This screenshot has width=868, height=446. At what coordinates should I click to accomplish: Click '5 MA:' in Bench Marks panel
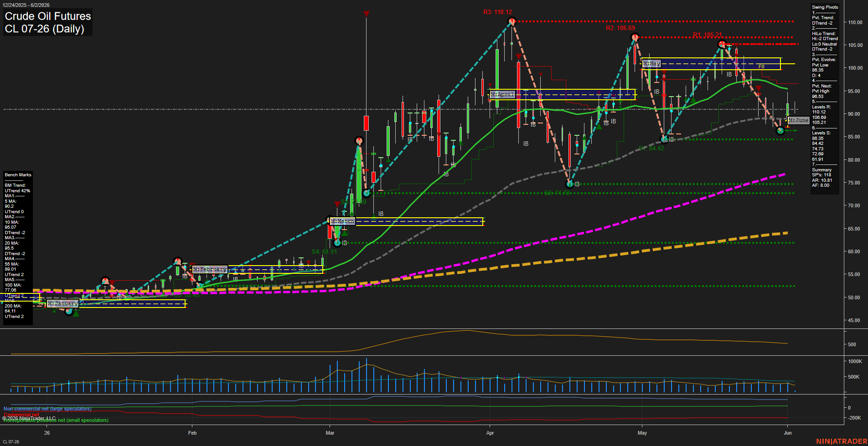click(10, 201)
